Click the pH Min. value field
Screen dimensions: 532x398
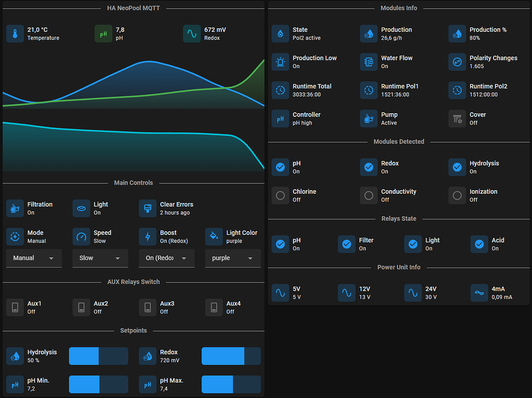coord(98,384)
